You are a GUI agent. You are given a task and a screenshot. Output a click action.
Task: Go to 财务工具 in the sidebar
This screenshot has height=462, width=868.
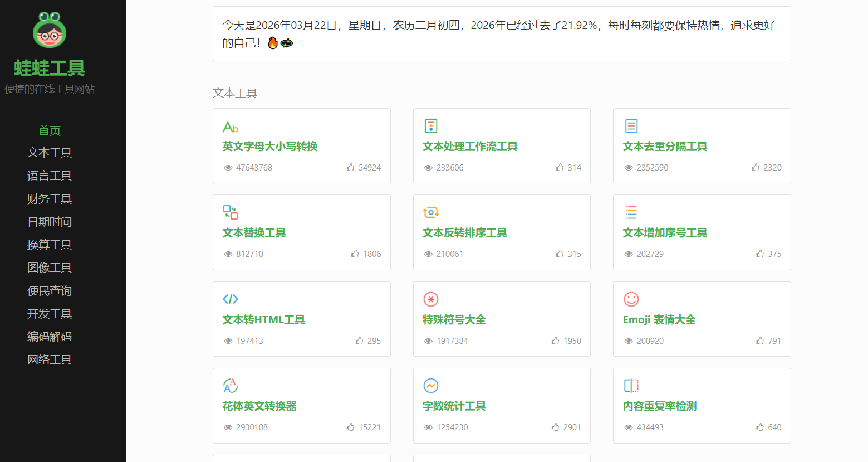pos(50,199)
